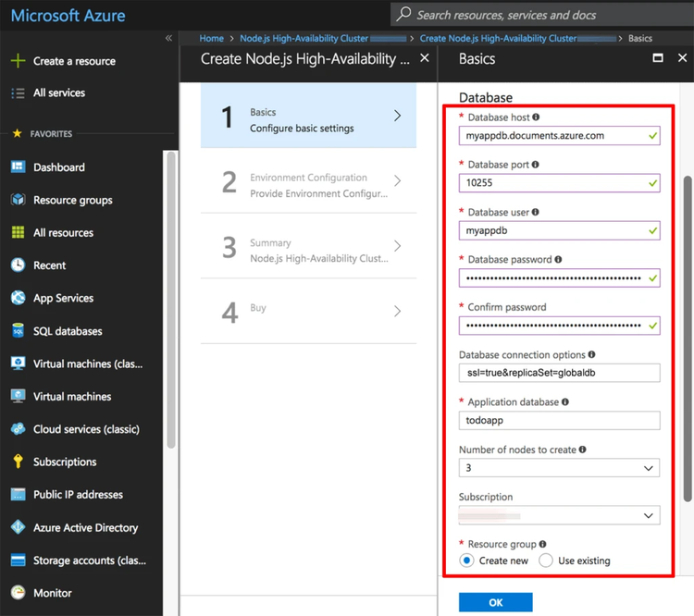Click the Azure Active Directory diamond icon

18,527
